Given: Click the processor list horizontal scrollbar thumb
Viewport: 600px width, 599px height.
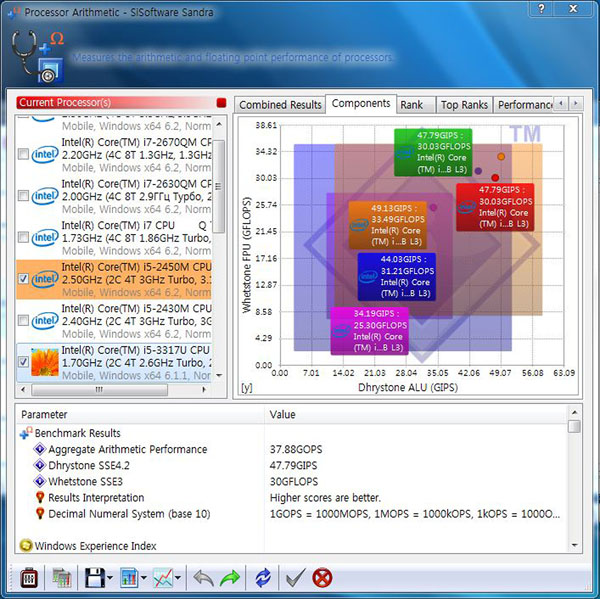Looking at the screenshot, I should pyautogui.click(x=99, y=390).
